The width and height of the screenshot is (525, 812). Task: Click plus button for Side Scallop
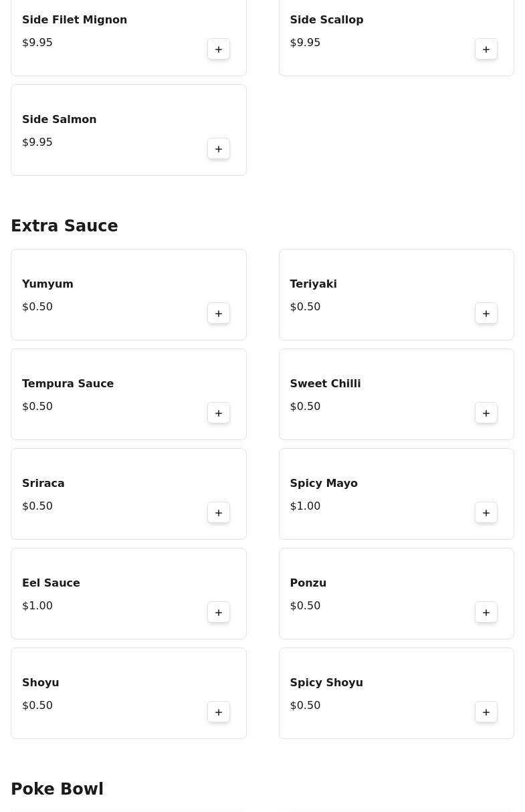tap(486, 49)
